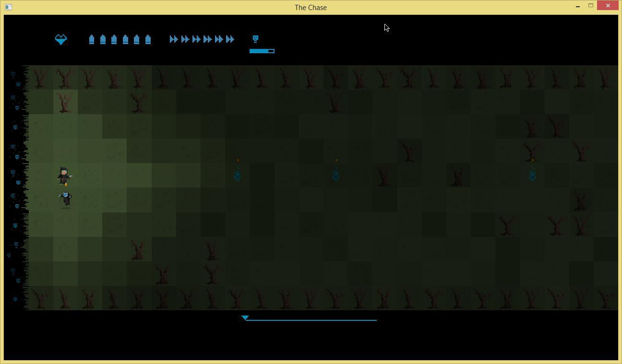Click the blue-faced reaper beside the player

click(66, 199)
